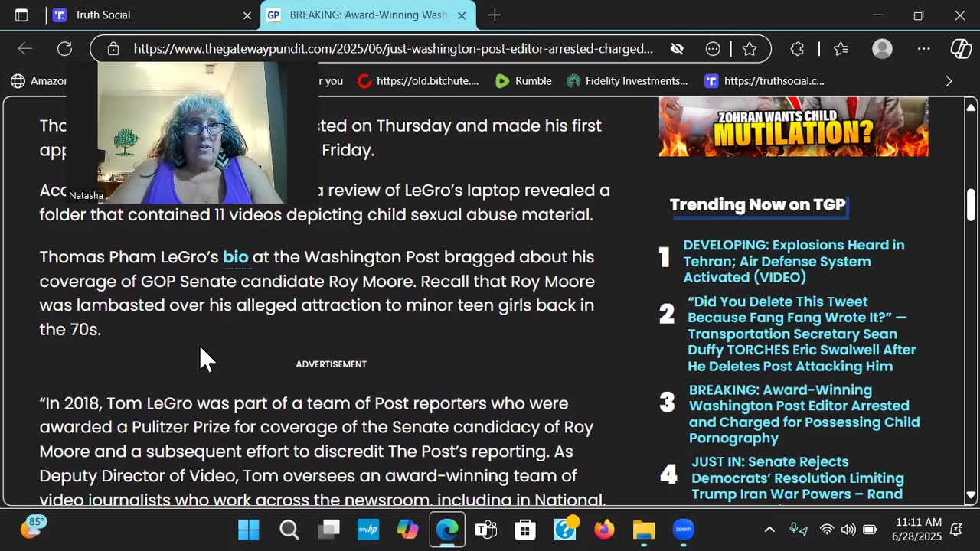
Task: Open 'JUST IN: Senate Rejects' trending story
Action: [797, 478]
